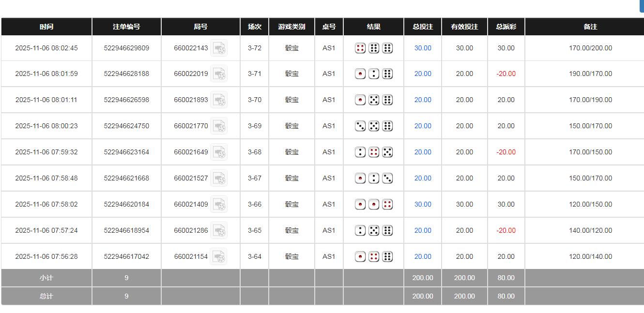View video replay for round 660021527

coord(219,179)
